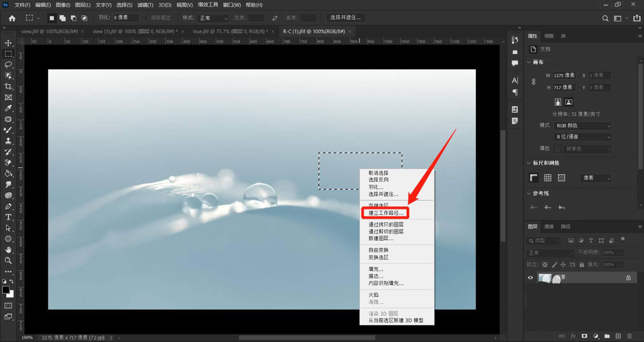Collapse the 参考线 section
The height and width of the screenshot is (342, 644).
click(x=529, y=194)
